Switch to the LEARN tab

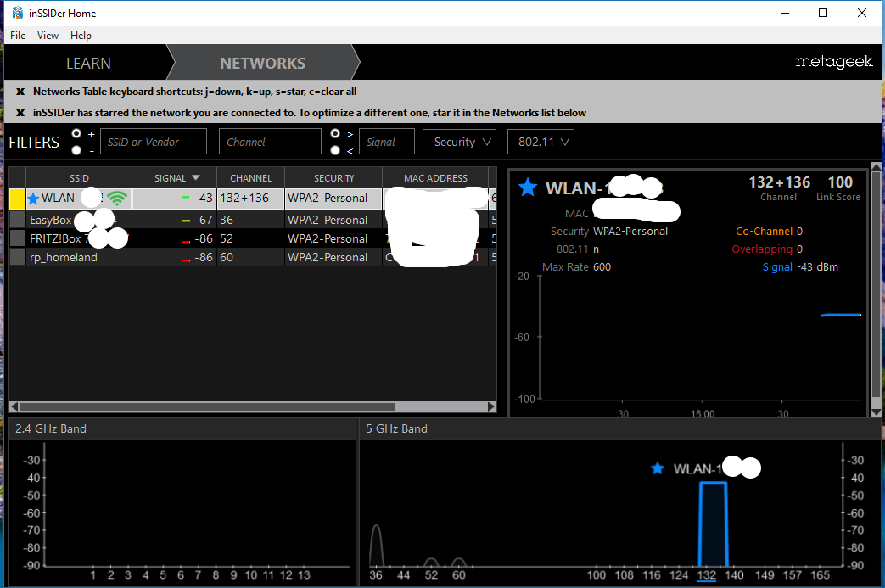point(88,62)
